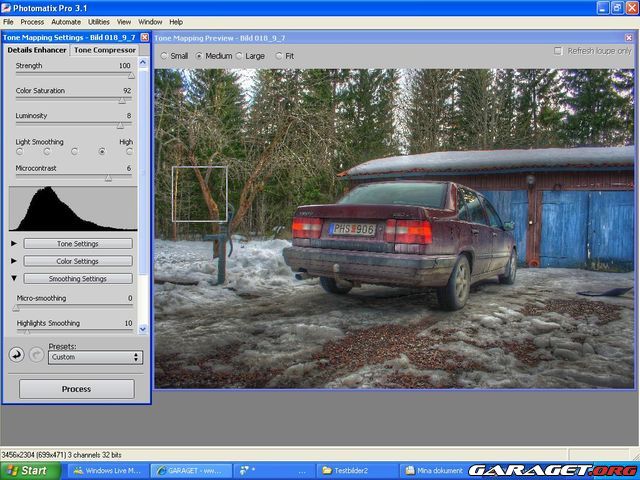
Task: Open the Presets dropdown showing Custom
Action: (x=96, y=357)
